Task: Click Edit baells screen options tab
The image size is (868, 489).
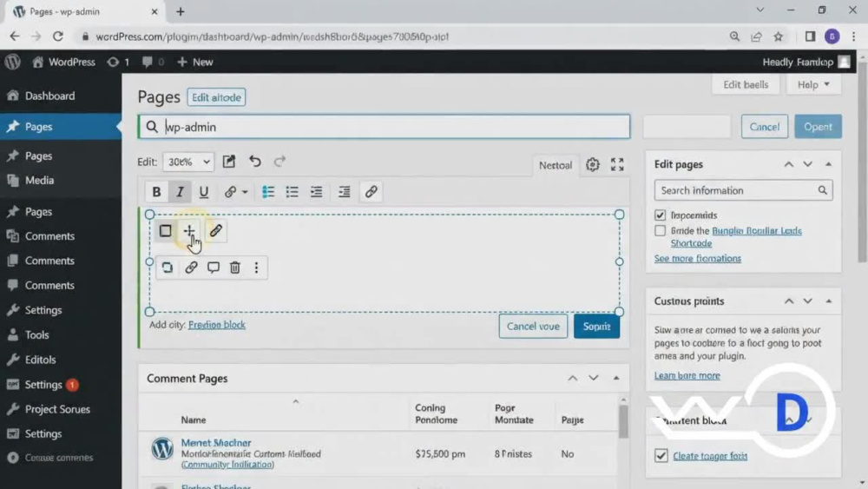Action: click(x=746, y=85)
